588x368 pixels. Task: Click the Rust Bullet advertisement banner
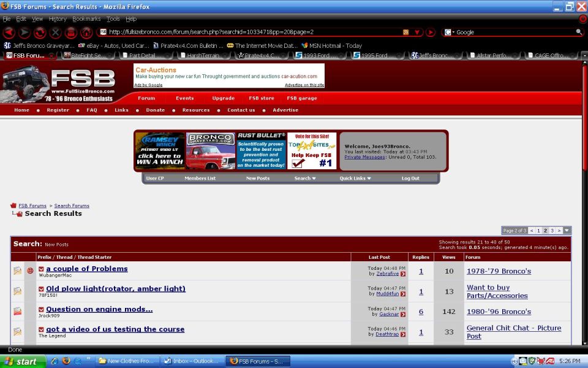coord(261,151)
